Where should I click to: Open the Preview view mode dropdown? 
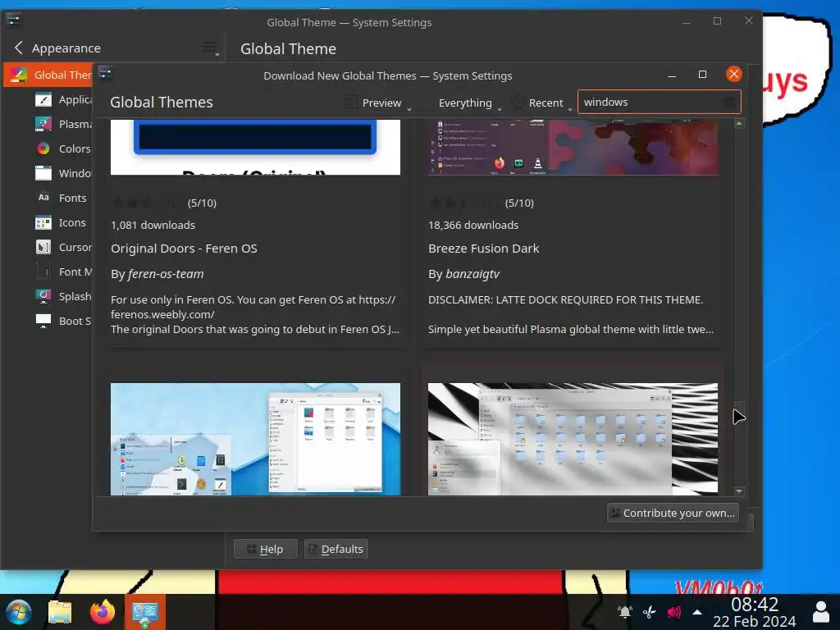[379, 103]
